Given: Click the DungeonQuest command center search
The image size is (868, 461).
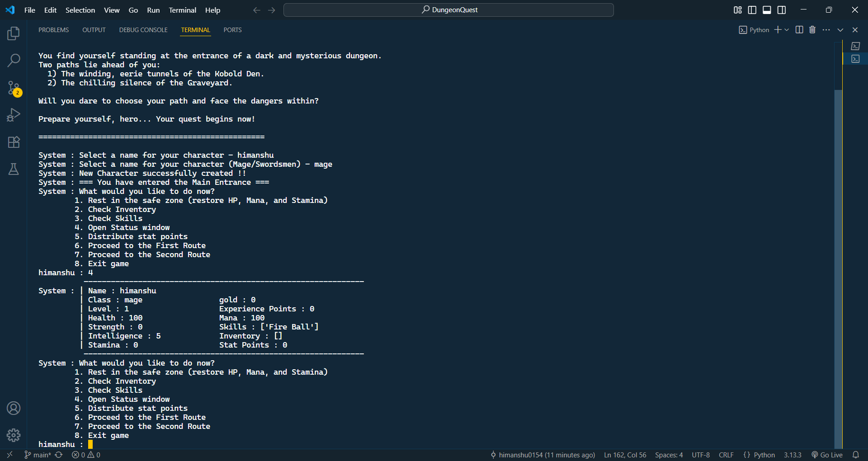Looking at the screenshot, I should pos(448,10).
